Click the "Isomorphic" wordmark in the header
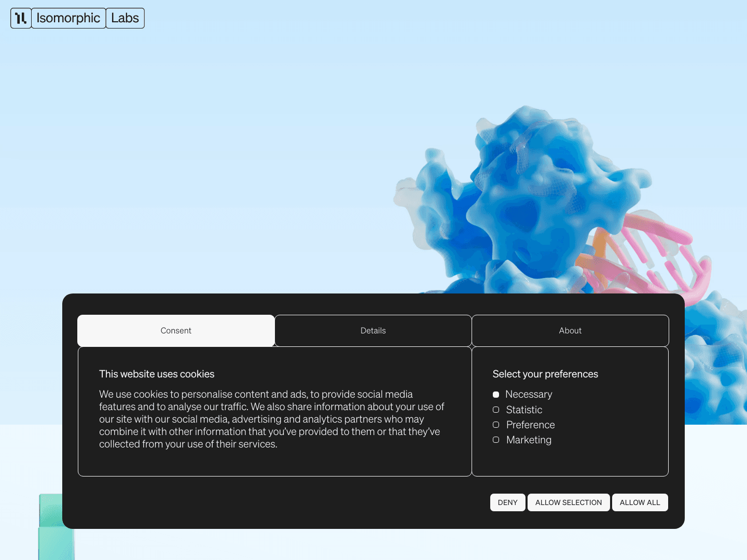Screen dimensions: 747x560 [68, 18]
